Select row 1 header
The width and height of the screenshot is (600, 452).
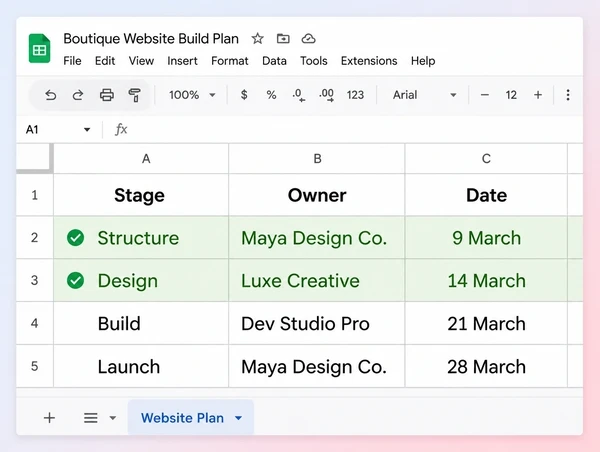point(34,195)
